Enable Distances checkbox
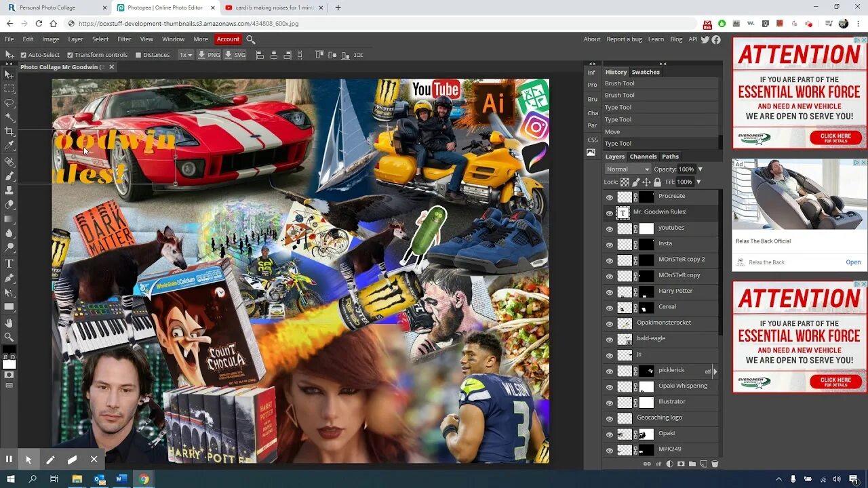Screen dimensions: 868x488 pyautogui.click(x=138, y=55)
